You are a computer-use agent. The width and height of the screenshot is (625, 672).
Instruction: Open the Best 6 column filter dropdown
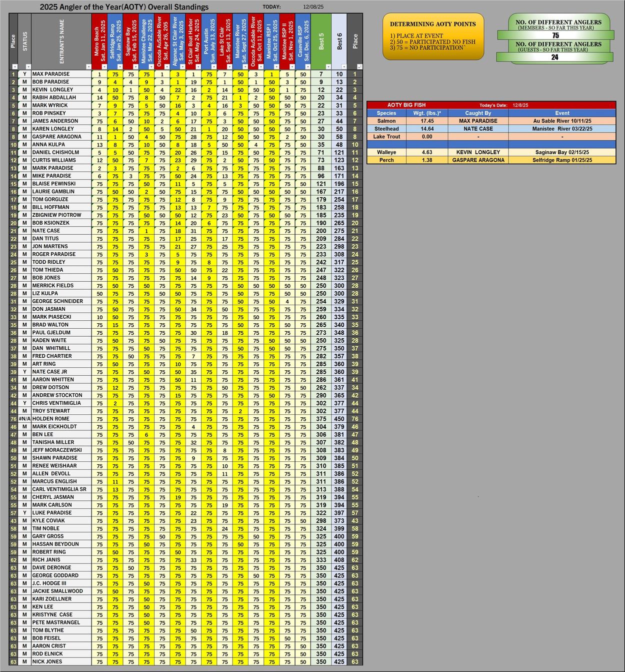(343, 67)
